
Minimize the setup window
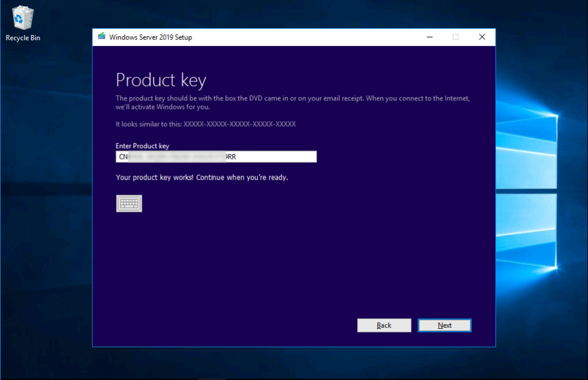[429, 37]
